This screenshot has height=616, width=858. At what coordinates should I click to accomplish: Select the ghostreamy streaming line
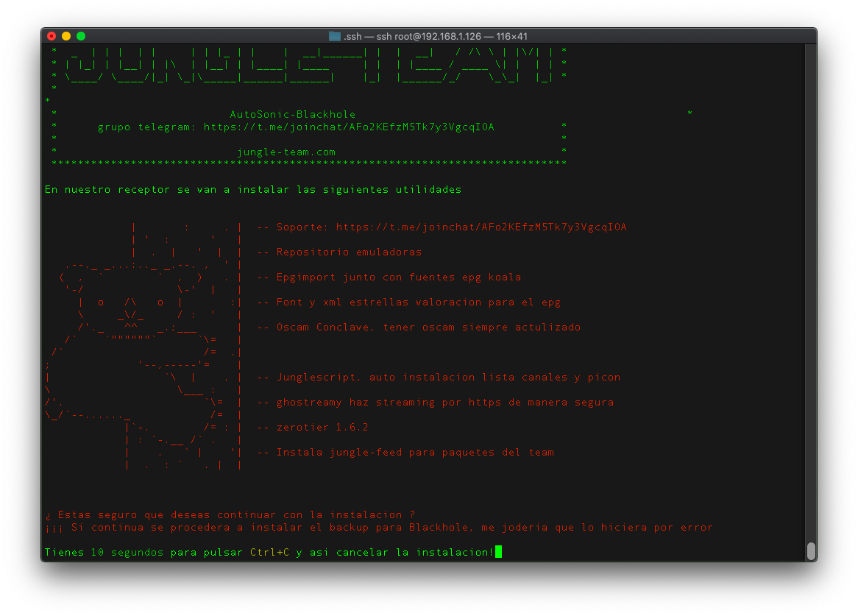[x=444, y=403]
